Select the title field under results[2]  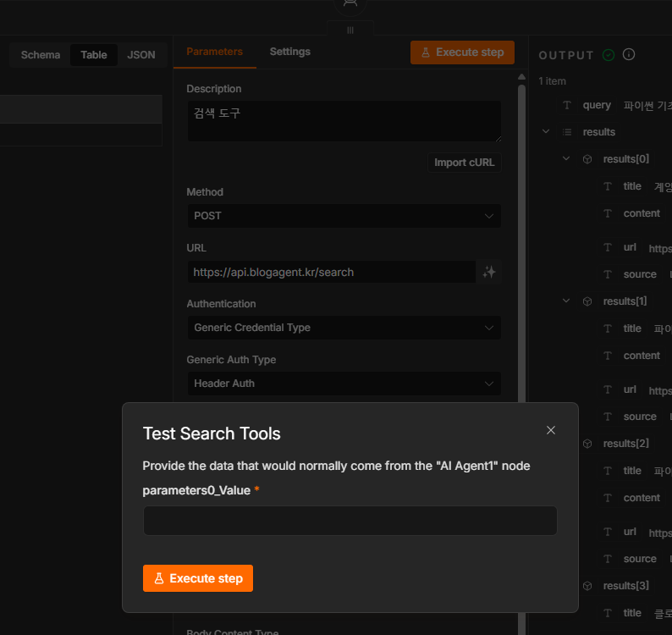632,471
